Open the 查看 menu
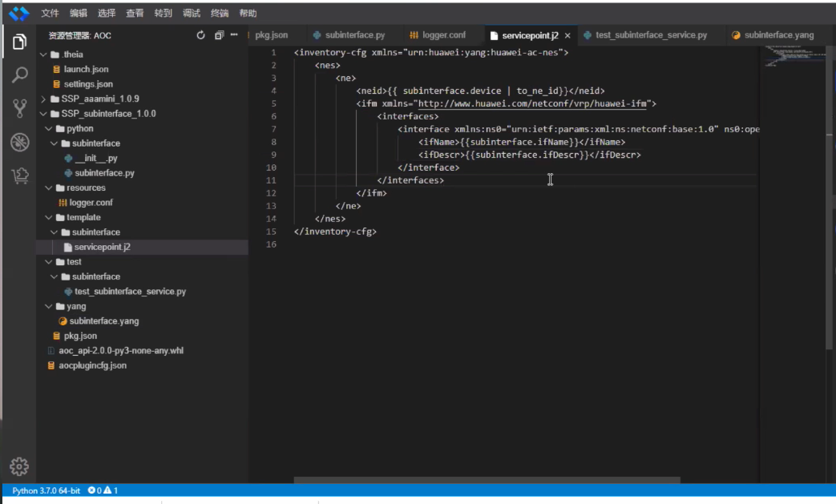This screenshot has height=504, width=836. [135, 14]
